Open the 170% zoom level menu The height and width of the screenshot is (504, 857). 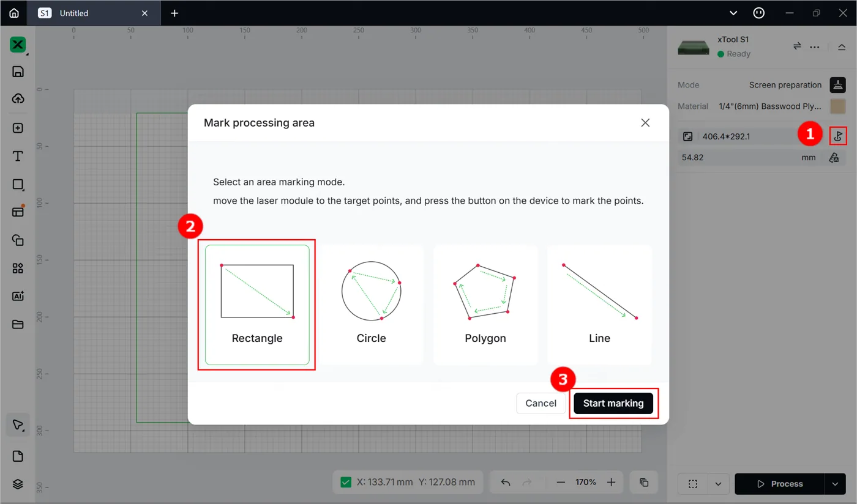586,482
